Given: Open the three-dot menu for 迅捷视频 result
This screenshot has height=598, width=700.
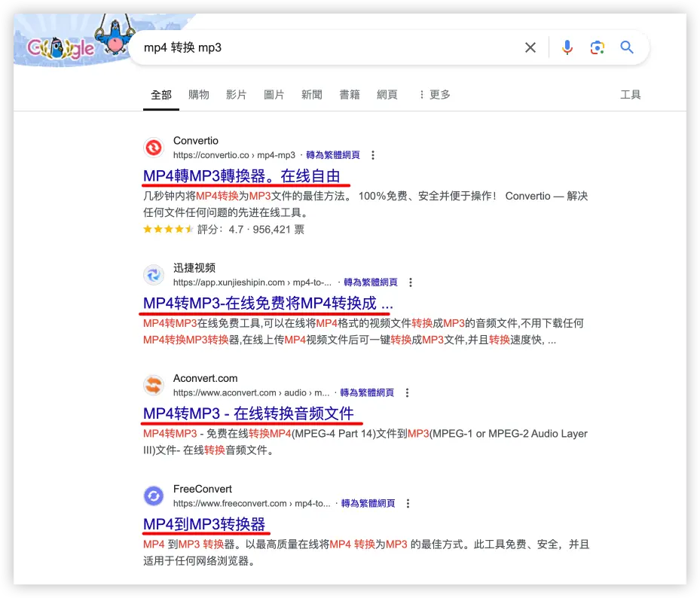Looking at the screenshot, I should pyautogui.click(x=410, y=282).
